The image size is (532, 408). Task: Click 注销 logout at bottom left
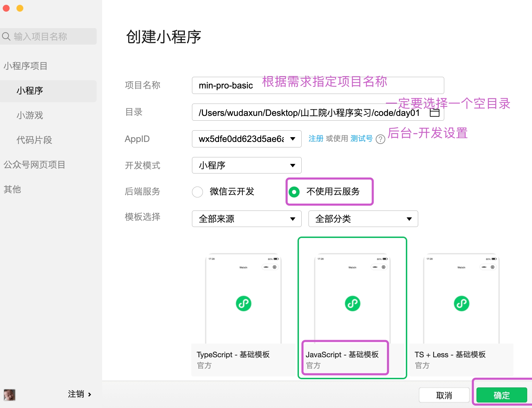coord(80,394)
